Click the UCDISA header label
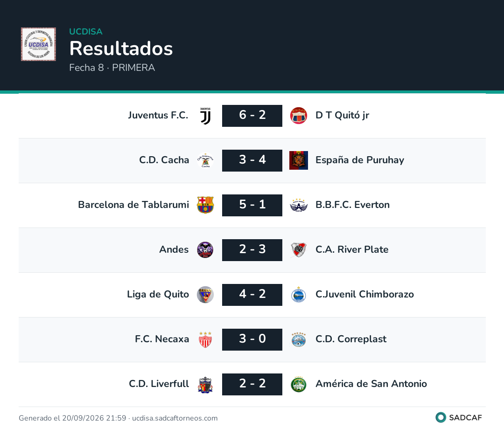 86,32
